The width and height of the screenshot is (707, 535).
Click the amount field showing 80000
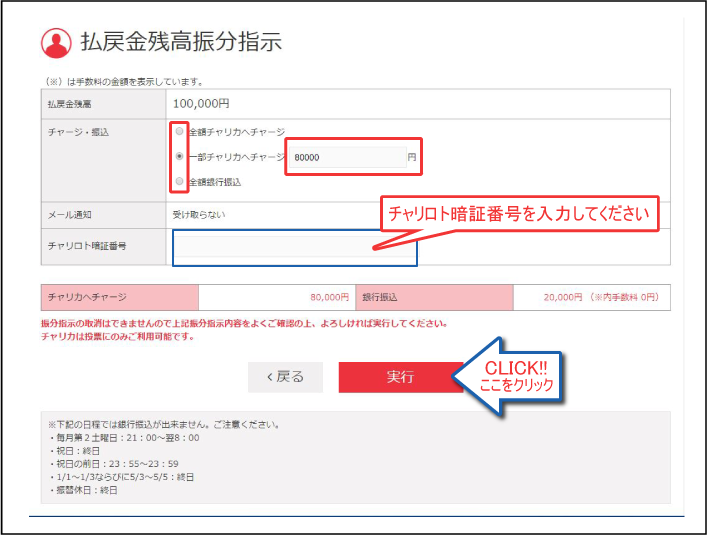click(x=348, y=157)
